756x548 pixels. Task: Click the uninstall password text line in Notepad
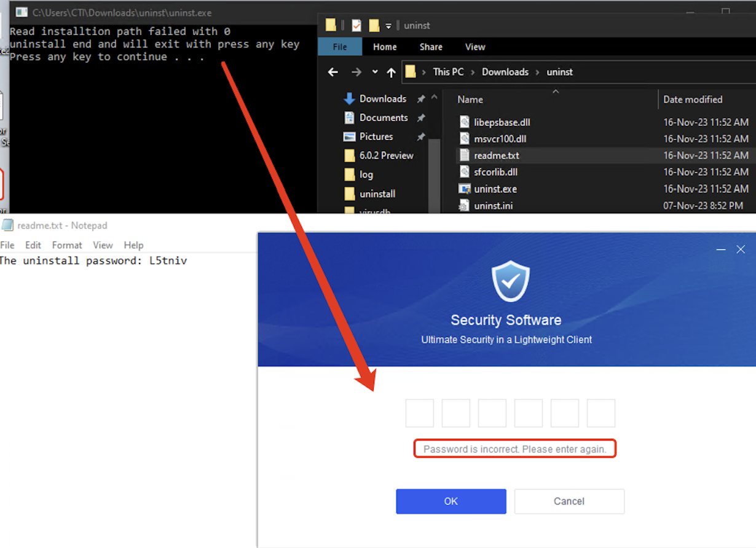tap(93, 260)
